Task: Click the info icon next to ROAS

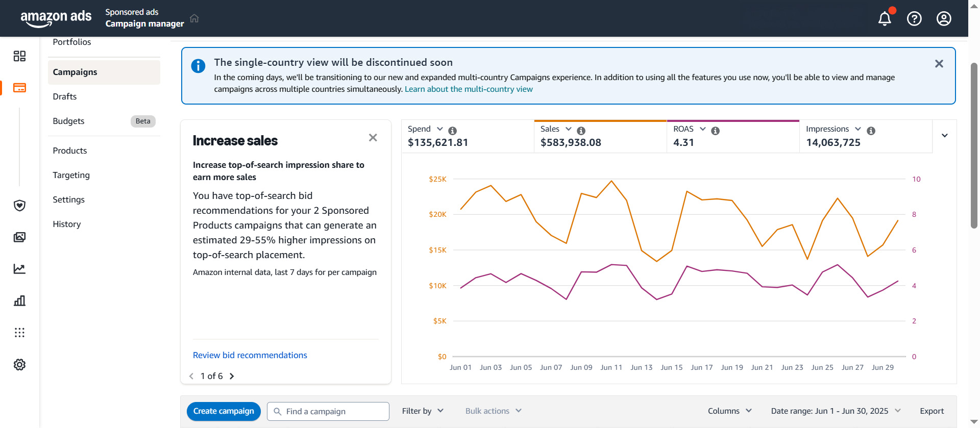Action: point(715,131)
